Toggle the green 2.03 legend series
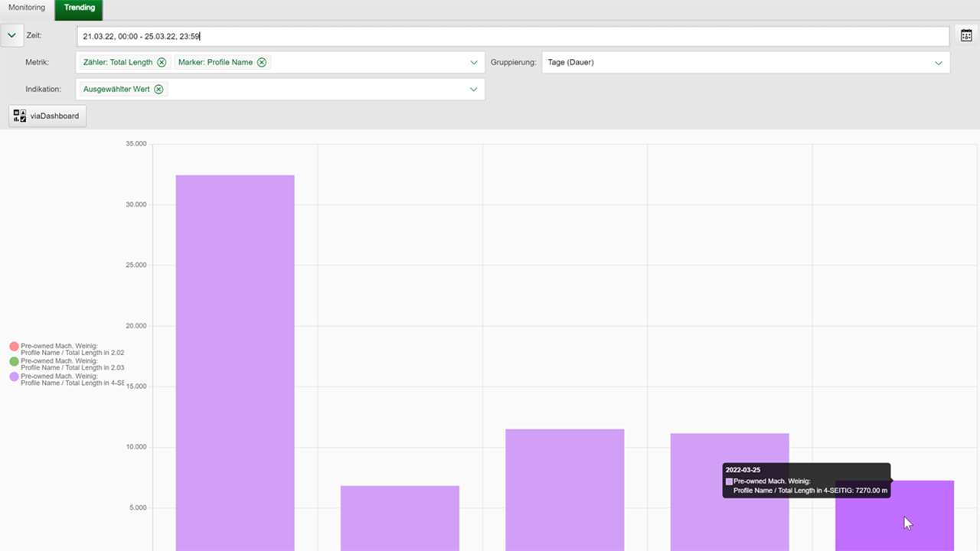The height and width of the screenshot is (551, 980). (x=14, y=361)
